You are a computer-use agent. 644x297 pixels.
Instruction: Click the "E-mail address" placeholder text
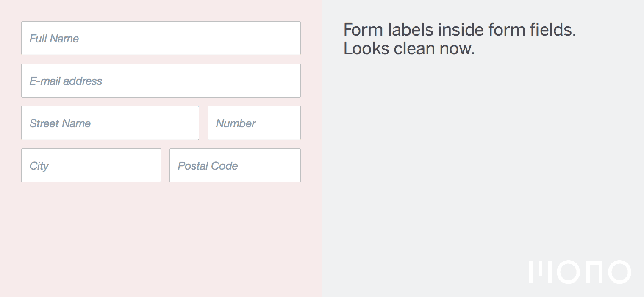click(66, 81)
